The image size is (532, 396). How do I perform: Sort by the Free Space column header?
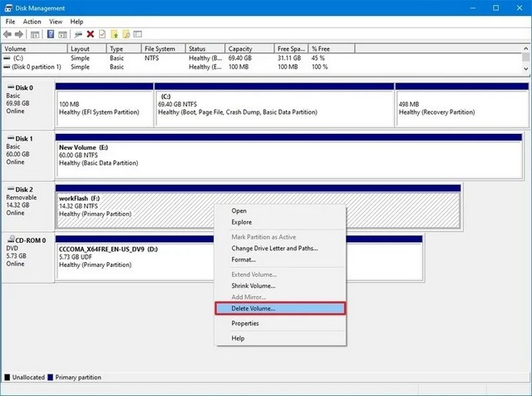pos(292,48)
